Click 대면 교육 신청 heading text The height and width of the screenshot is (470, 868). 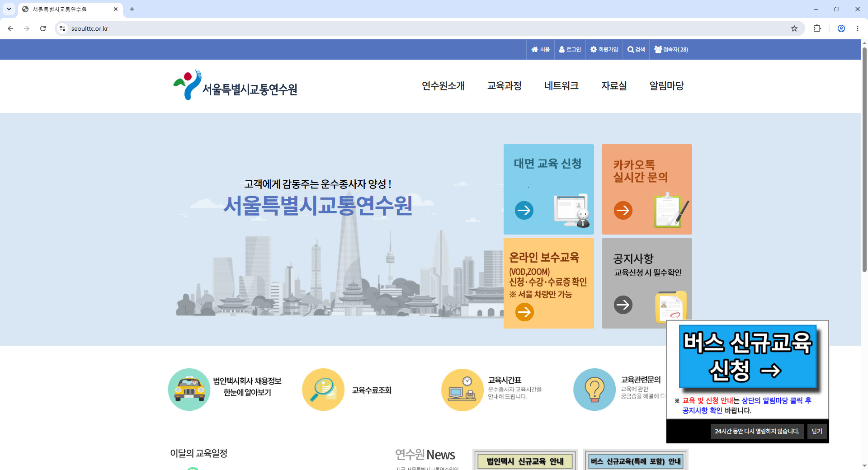(x=547, y=163)
